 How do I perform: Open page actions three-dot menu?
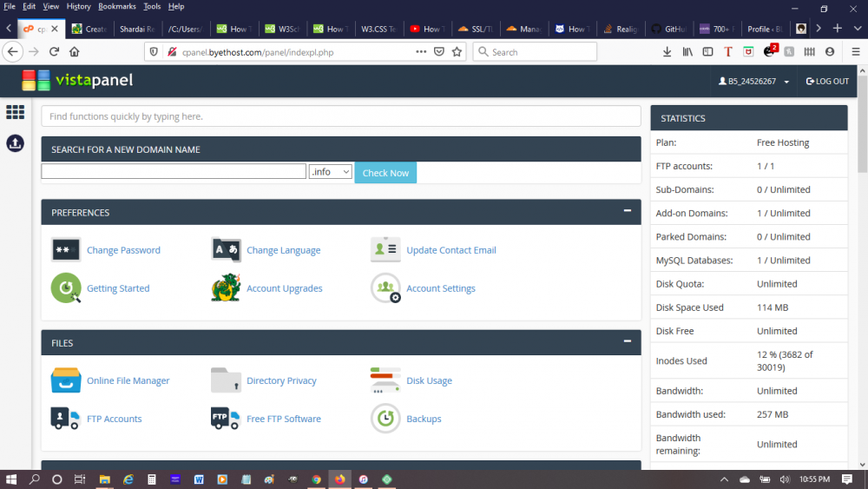pos(421,52)
